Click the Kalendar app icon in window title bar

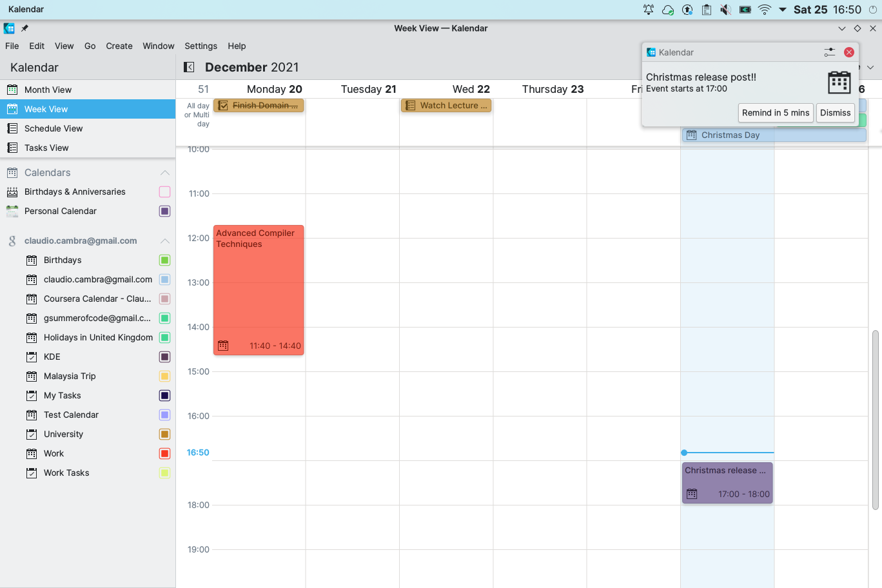point(9,28)
